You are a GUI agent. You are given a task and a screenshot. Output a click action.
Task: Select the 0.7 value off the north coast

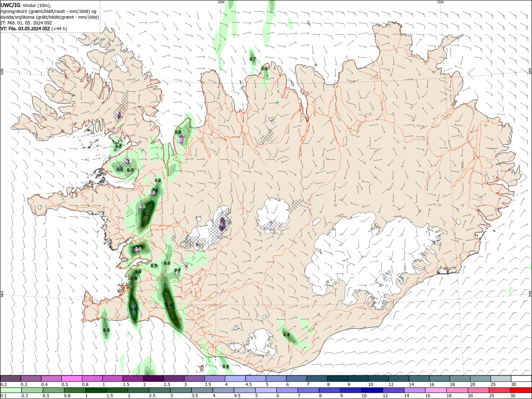253,59
